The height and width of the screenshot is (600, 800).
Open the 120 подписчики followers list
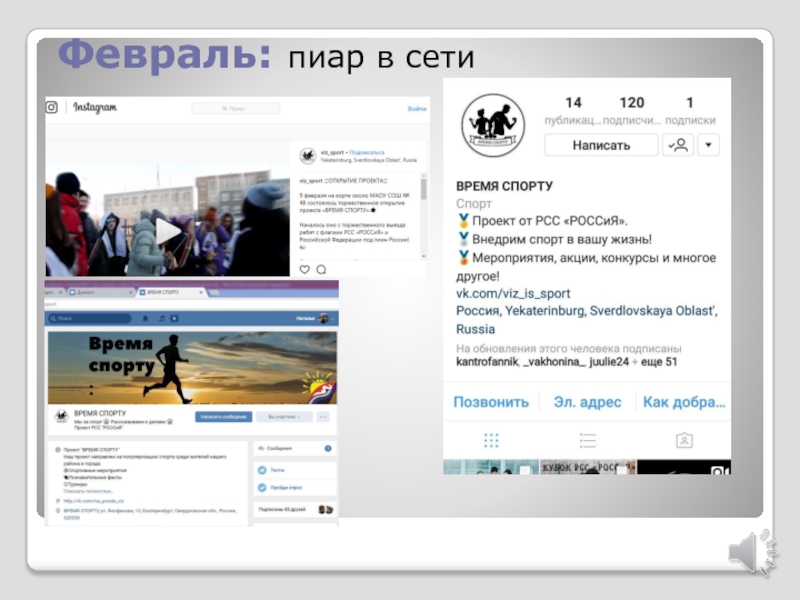coord(632,111)
